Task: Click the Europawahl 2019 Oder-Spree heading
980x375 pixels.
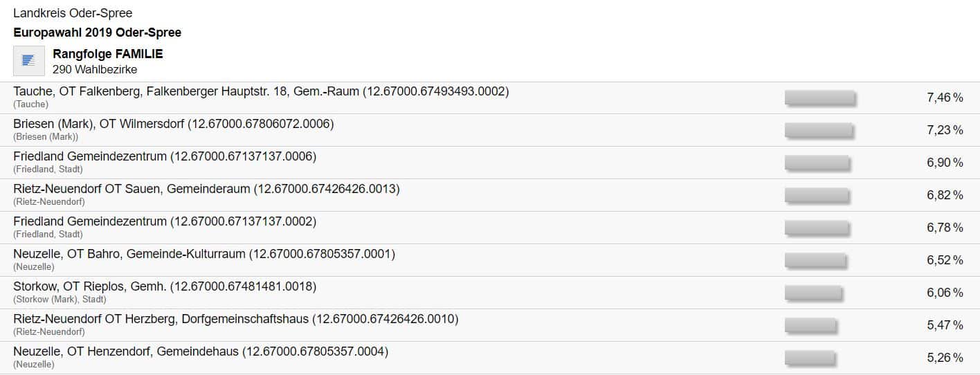Action: pyautogui.click(x=97, y=33)
